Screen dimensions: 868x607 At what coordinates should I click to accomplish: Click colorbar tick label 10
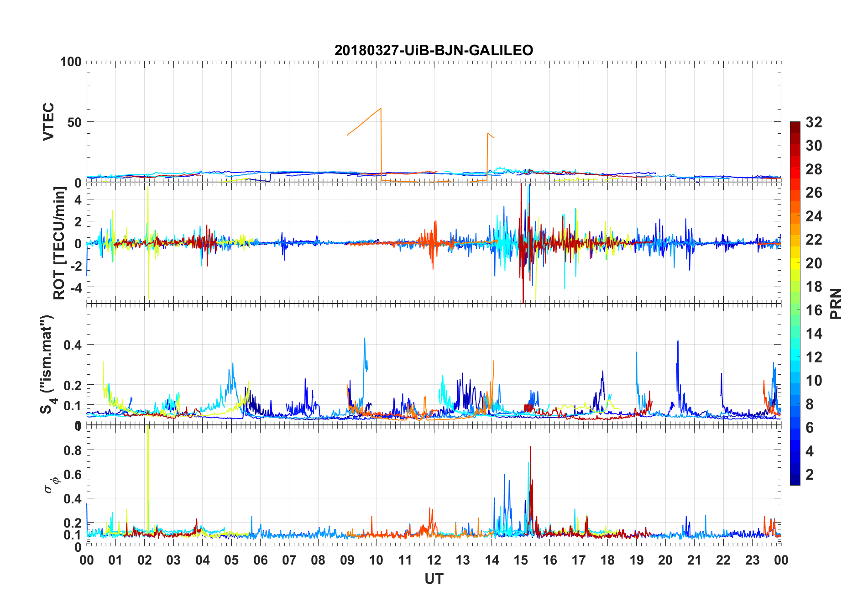(x=814, y=381)
